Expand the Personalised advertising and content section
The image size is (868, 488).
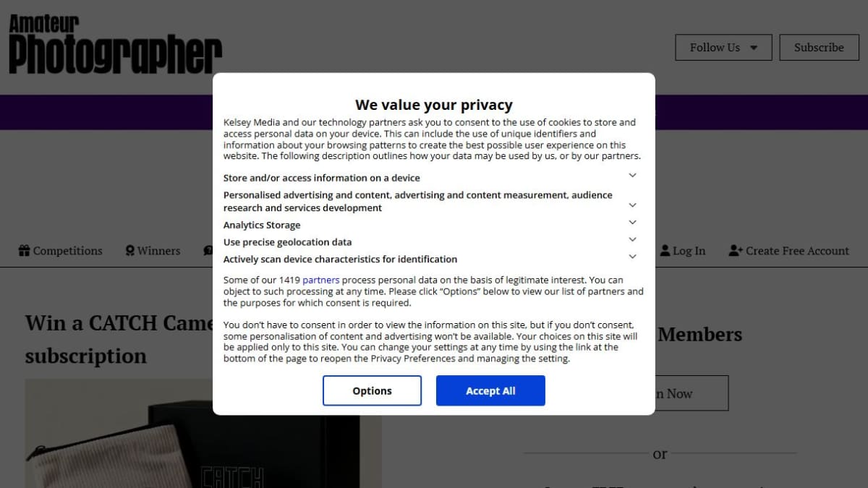pyautogui.click(x=632, y=205)
